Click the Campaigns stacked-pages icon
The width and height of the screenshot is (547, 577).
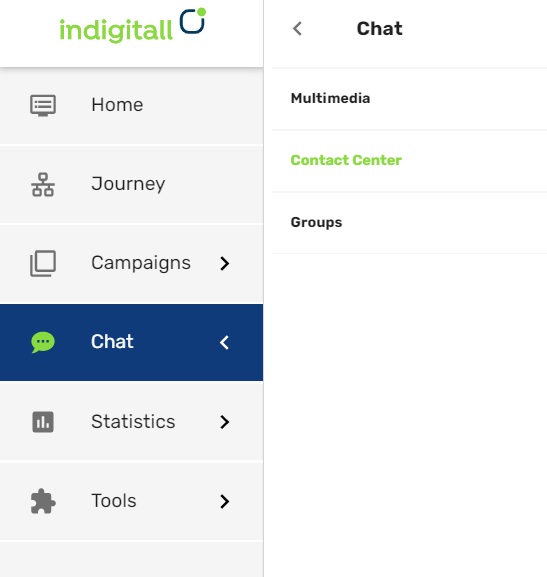tap(43, 263)
